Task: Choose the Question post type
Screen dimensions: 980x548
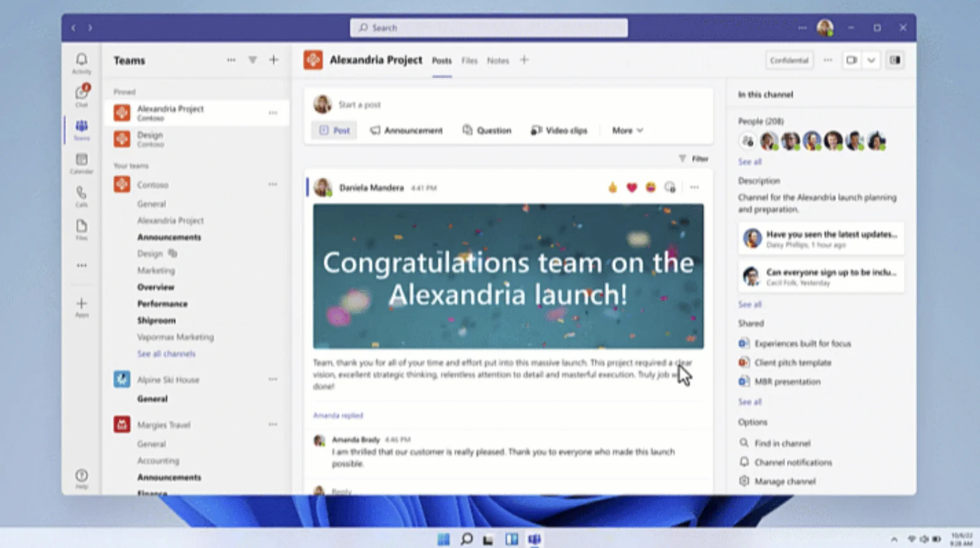Action: [487, 131]
